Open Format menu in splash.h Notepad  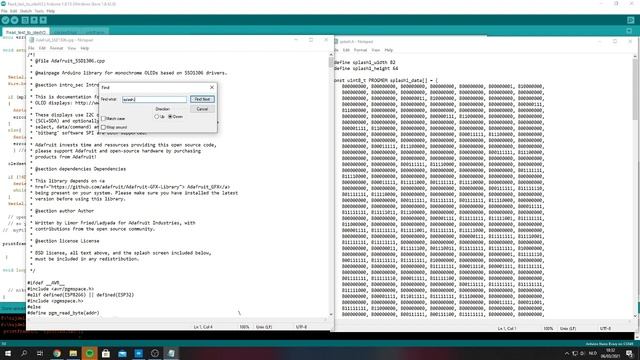[360, 50]
